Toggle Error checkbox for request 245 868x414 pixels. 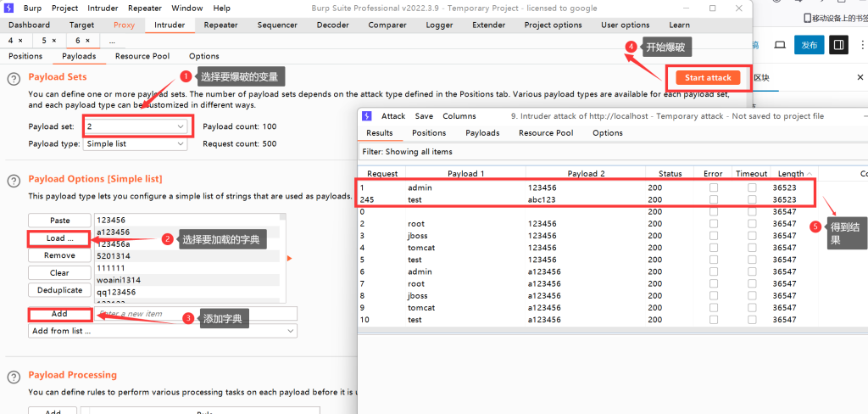pos(714,199)
